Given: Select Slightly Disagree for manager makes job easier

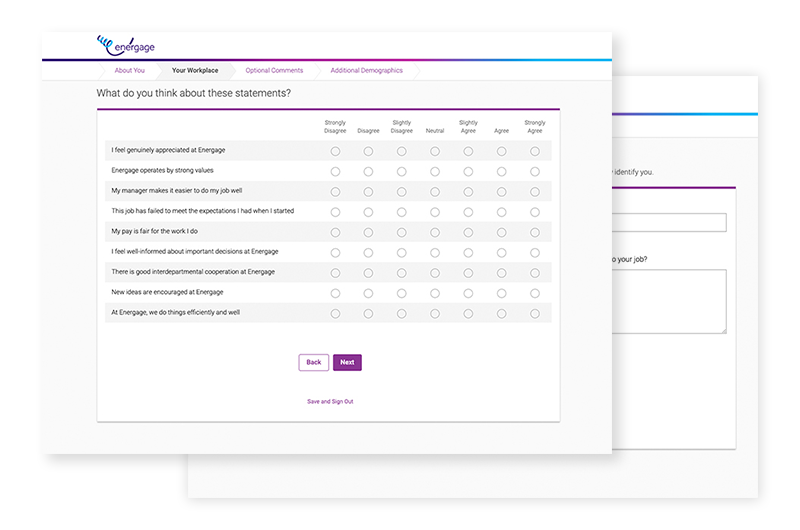Looking at the screenshot, I should (402, 192).
